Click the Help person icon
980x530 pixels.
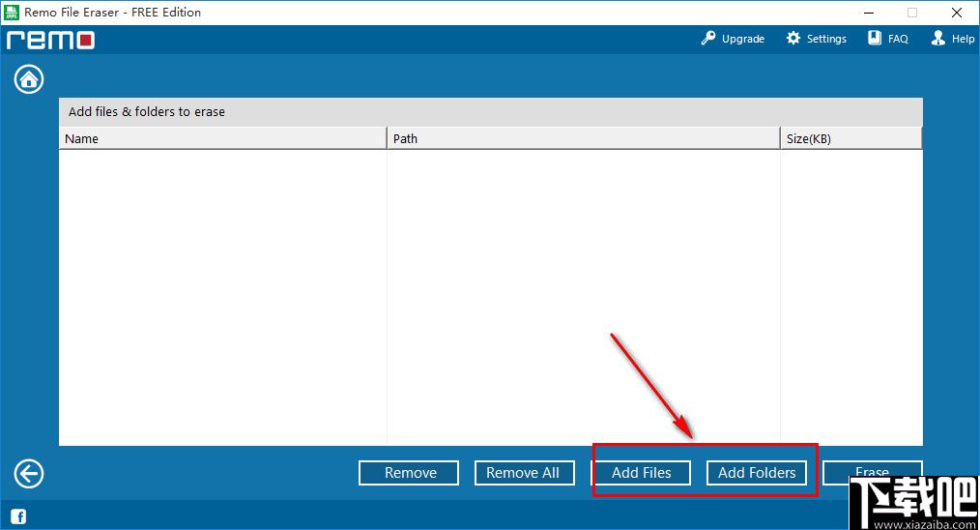[x=938, y=38]
